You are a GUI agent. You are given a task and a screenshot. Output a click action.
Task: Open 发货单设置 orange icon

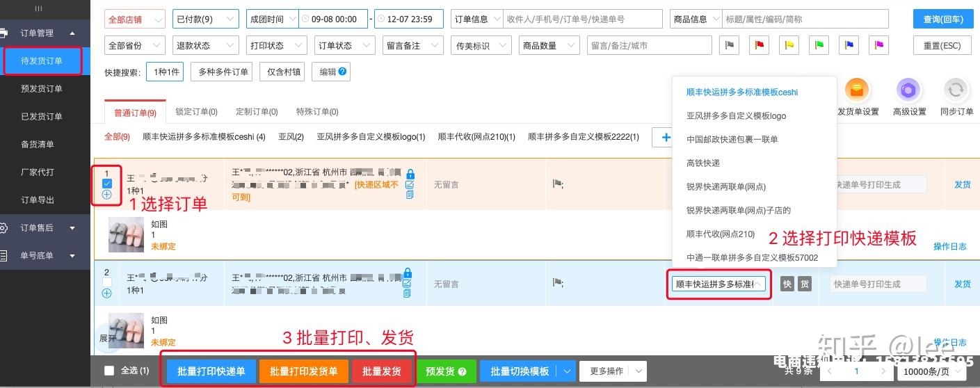pyautogui.click(x=858, y=90)
